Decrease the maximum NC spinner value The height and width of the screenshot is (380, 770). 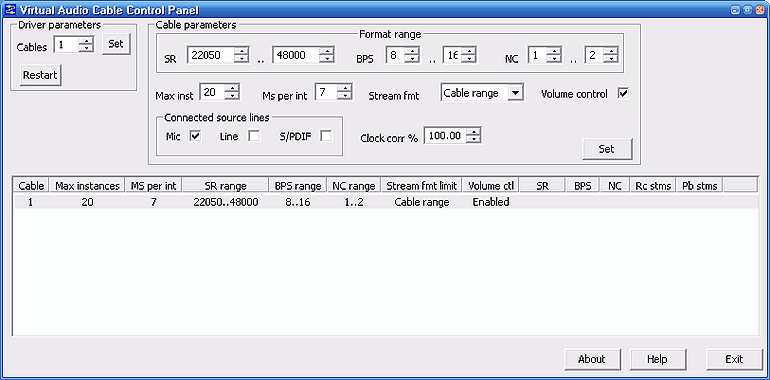pos(610,59)
